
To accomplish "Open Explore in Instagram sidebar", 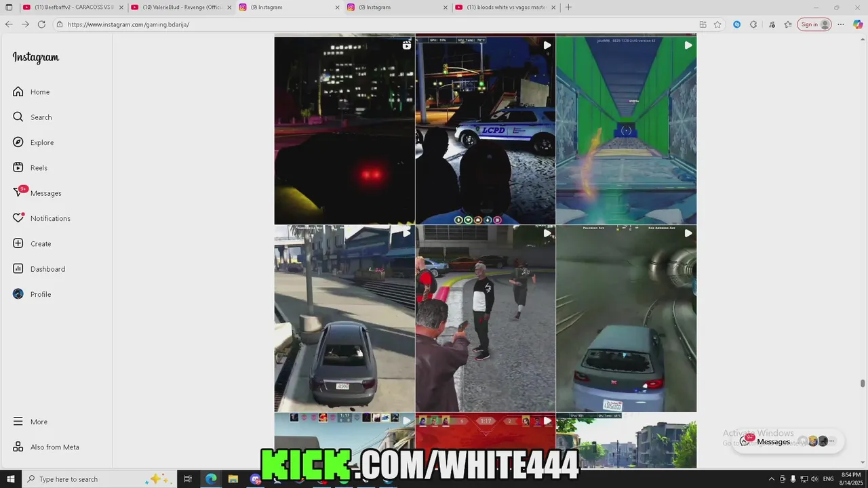I will pyautogui.click(x=33, y=142).
